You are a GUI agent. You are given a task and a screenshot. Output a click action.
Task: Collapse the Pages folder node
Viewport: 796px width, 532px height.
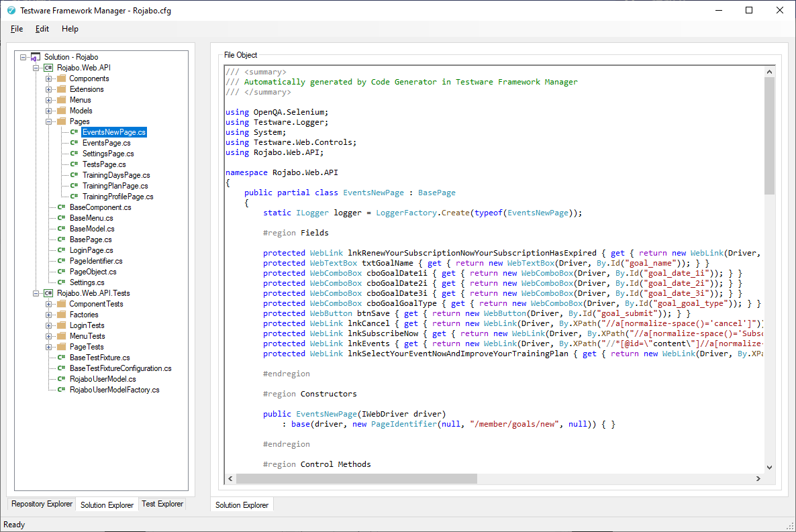(x=49, y=121)
